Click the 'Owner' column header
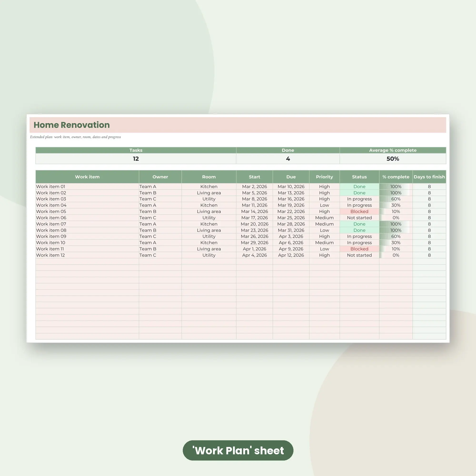476x476 pixels. pyautogui.click(x=160, y=177)
